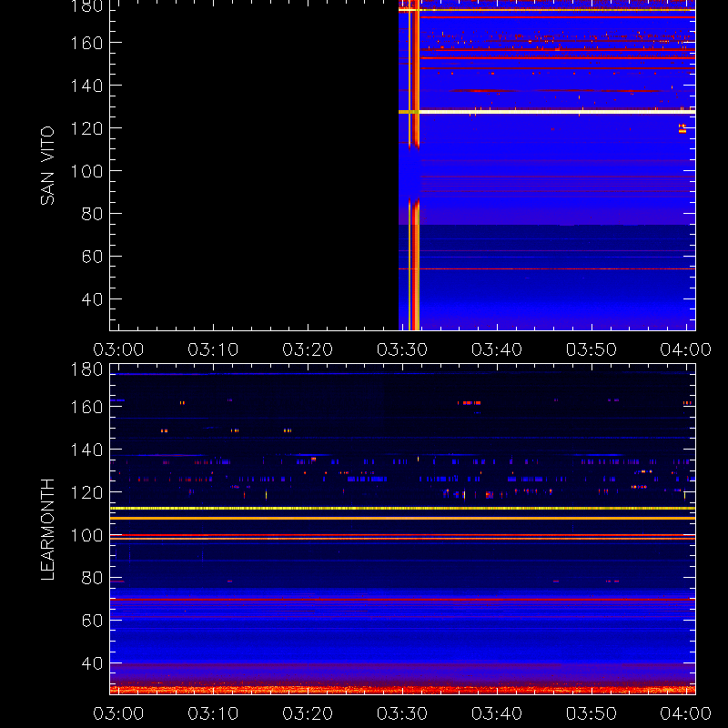Click 03:50 time label under San Vito plot
728x728 pixels.
[x=591, y=349]
